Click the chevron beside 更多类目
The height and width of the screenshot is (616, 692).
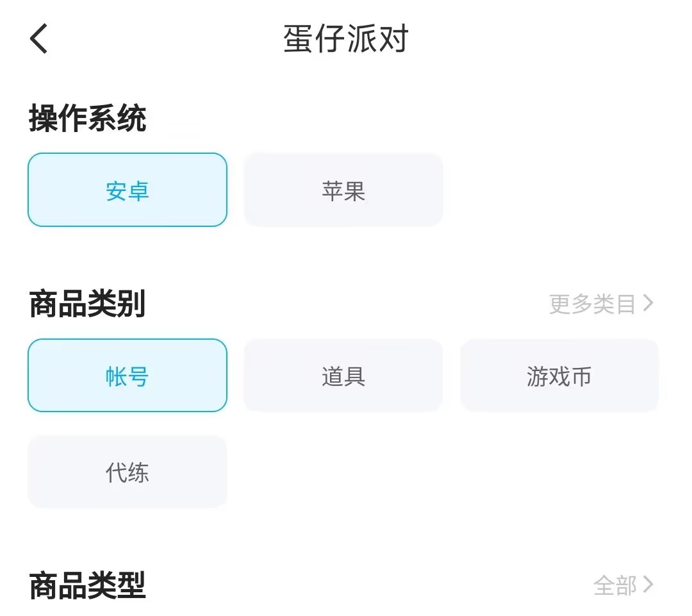(x=648, y=303)
